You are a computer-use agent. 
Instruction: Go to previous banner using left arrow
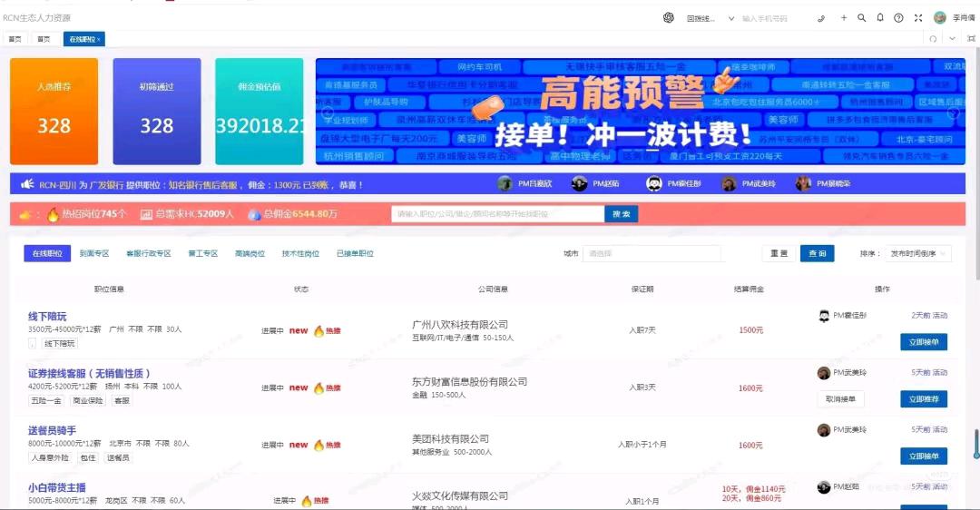[x=328, y=113]
